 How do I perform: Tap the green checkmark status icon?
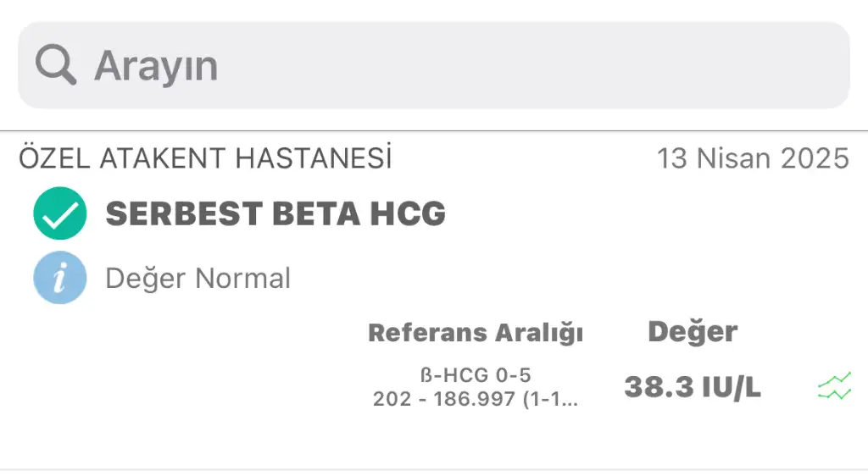(x=60, y=213)
